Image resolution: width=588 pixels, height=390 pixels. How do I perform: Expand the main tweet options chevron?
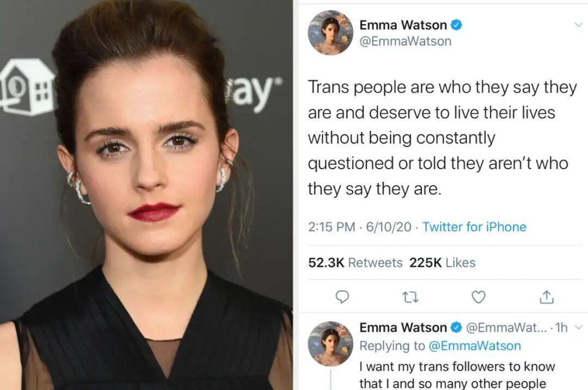pos(578,25)
